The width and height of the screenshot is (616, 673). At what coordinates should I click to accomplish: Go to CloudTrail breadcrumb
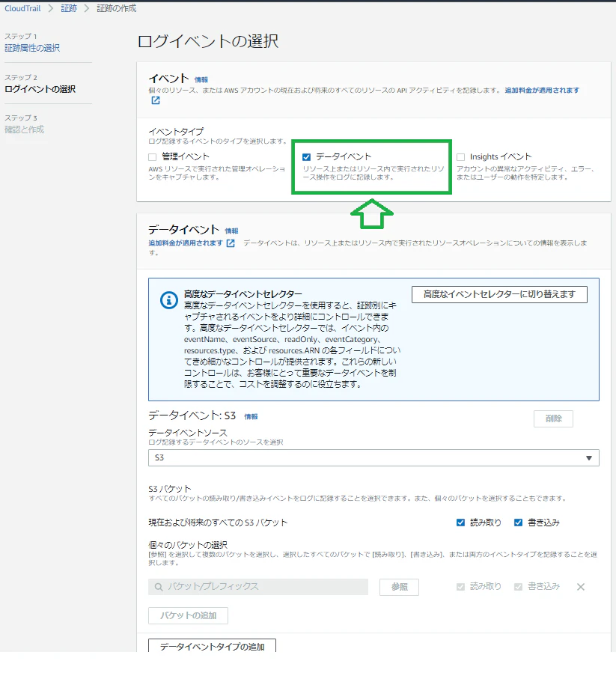pyautogui.click(x=22, y=8)
